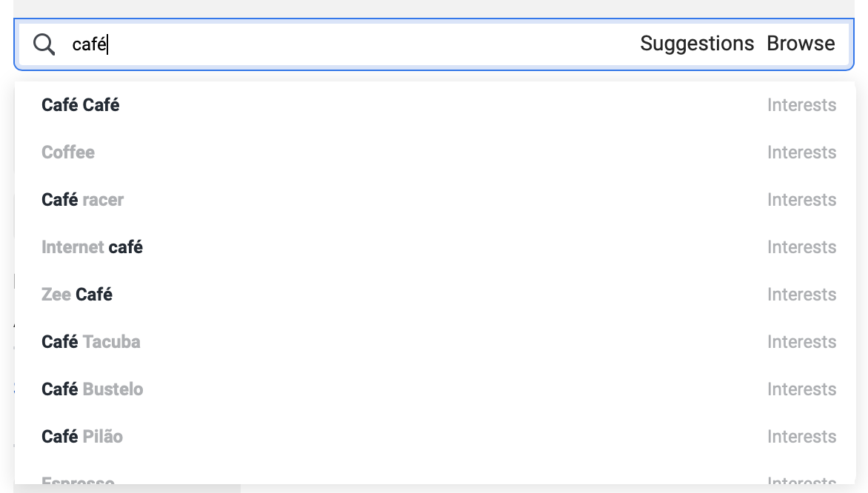Select the Café Café suggestion
868x493 pixels.
coord(81,105)
